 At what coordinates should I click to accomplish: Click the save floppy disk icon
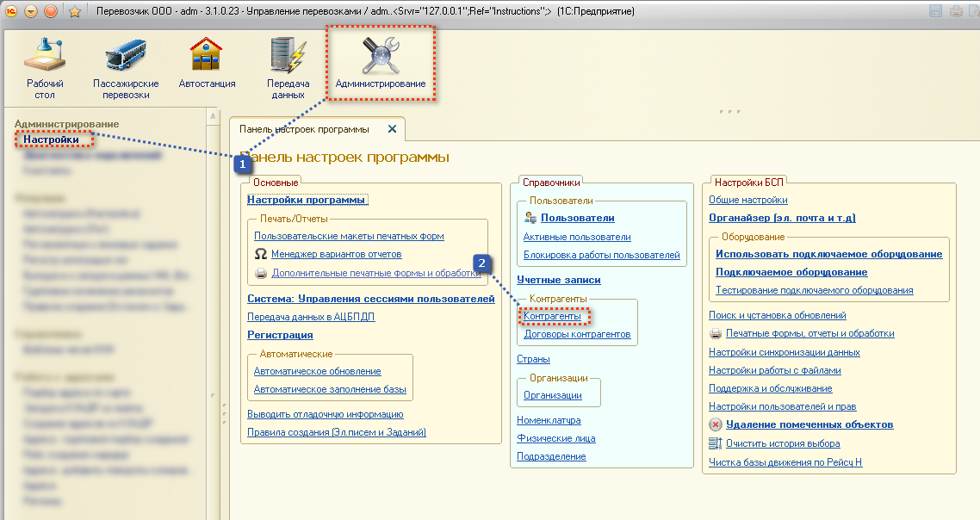tap(936, 12)
